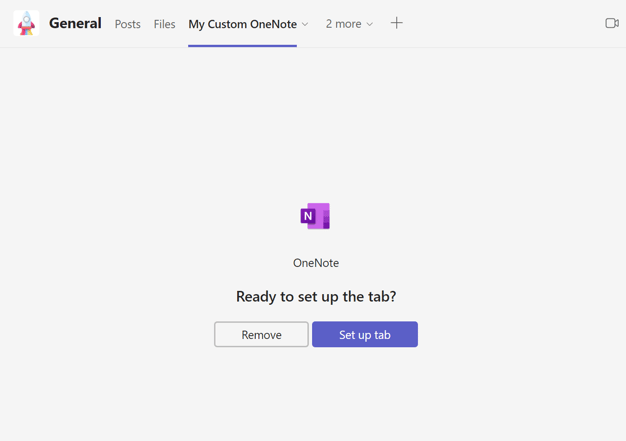Show hidden tabs via 2 more
This screenshot has width=626, height=441.
pos(343,24)
